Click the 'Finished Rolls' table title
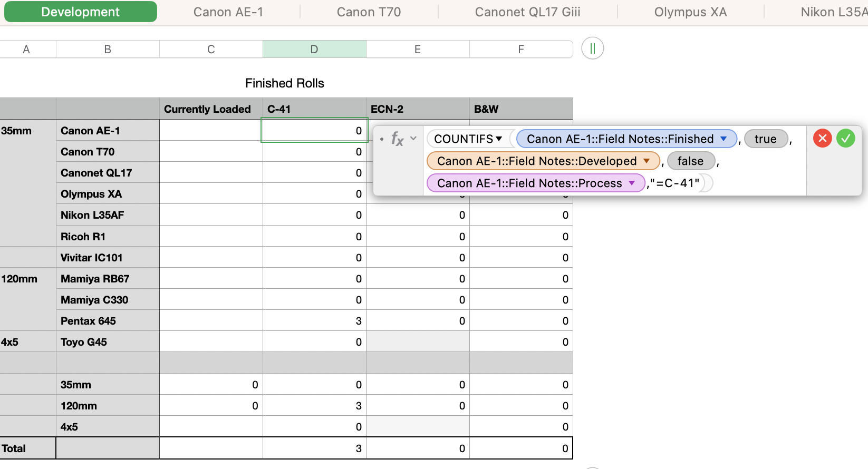The height and width of the screenshot is (469, 868). (x=285, y=83)
